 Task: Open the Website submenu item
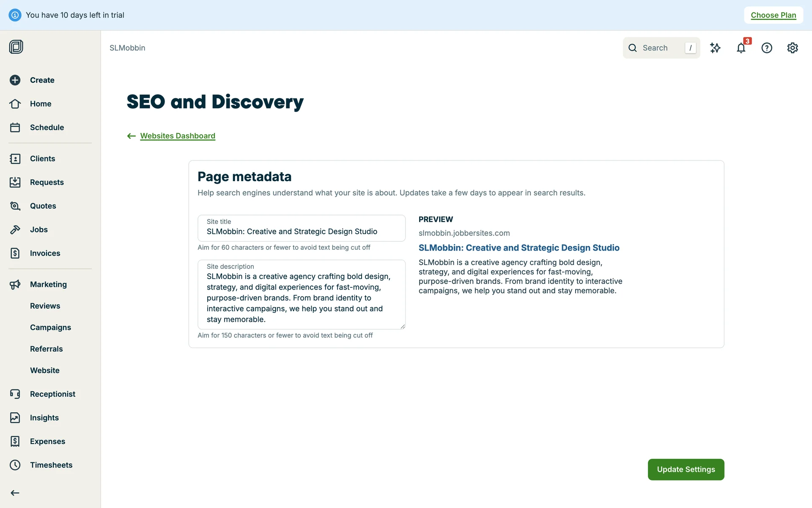click(45, 370)
